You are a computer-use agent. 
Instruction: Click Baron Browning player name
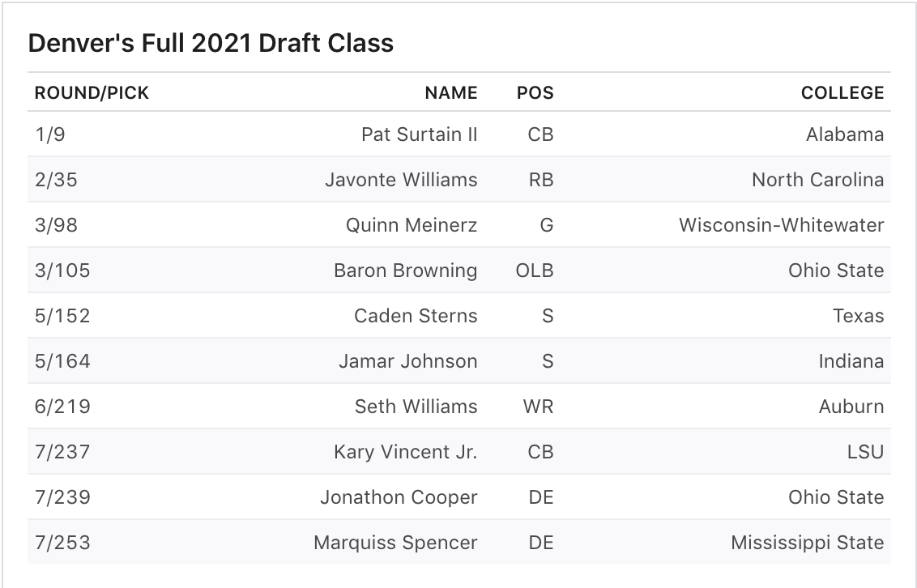tap(406, 271)
